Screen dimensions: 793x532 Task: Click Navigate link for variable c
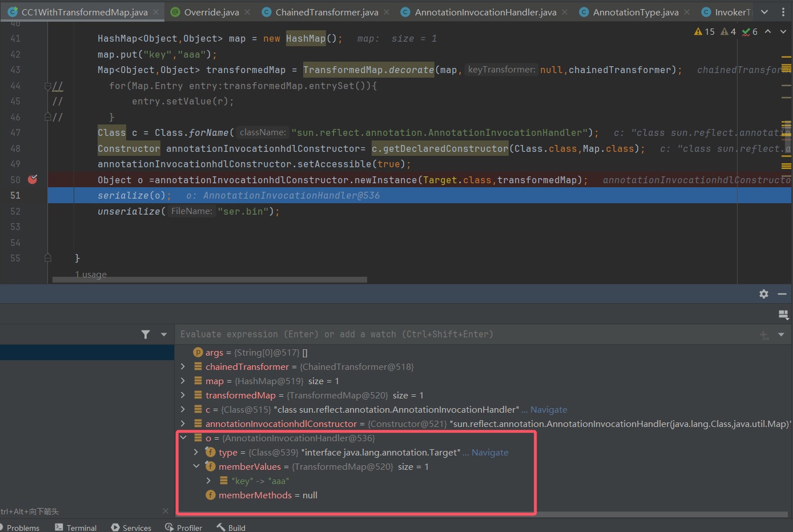coord(549,409)
